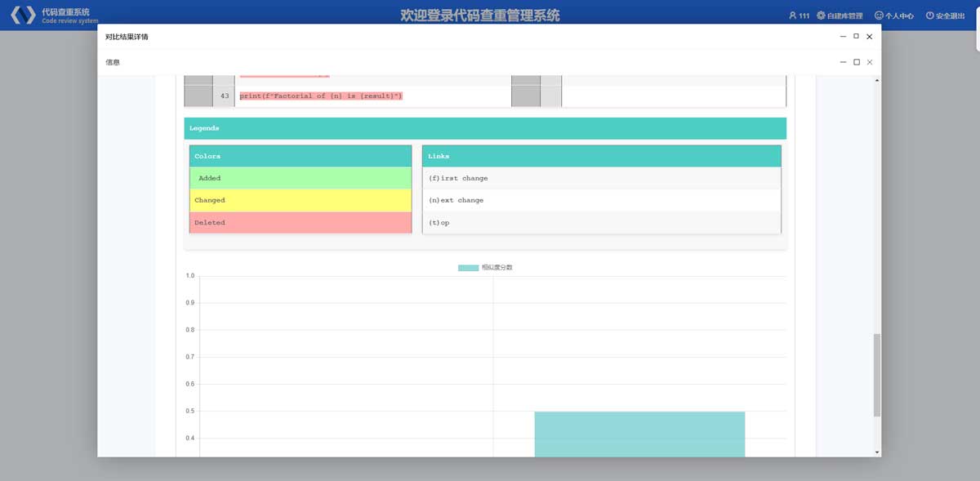Jump to the (f)irst change link
The image size is (980, 481).
coord(457,178)
